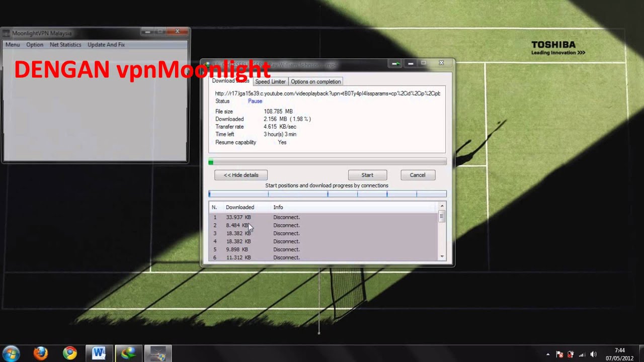Open the Option menu in MoonlightVPN

pyautogui.click(x=35, y=45)
